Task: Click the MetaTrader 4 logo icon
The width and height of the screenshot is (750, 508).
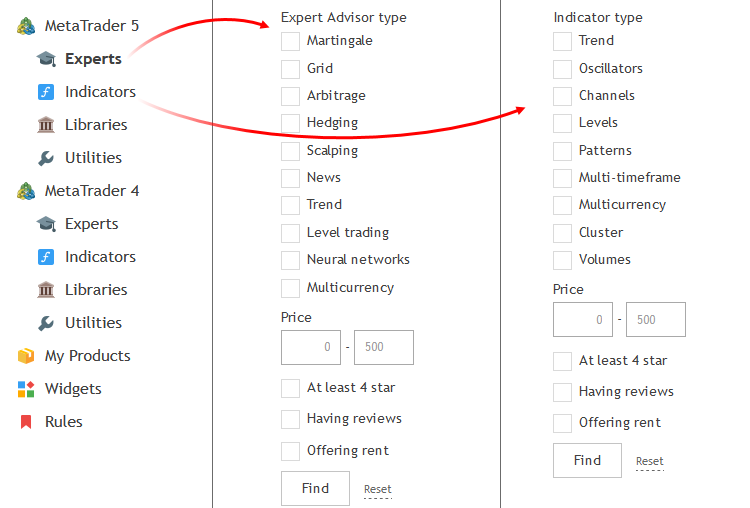Action: (x=26, y=191)
